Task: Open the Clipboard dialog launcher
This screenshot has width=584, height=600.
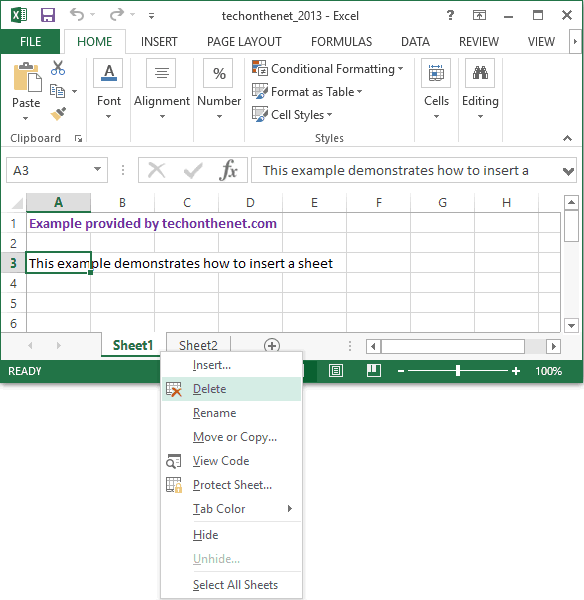Action: click(x=78, y=139)
